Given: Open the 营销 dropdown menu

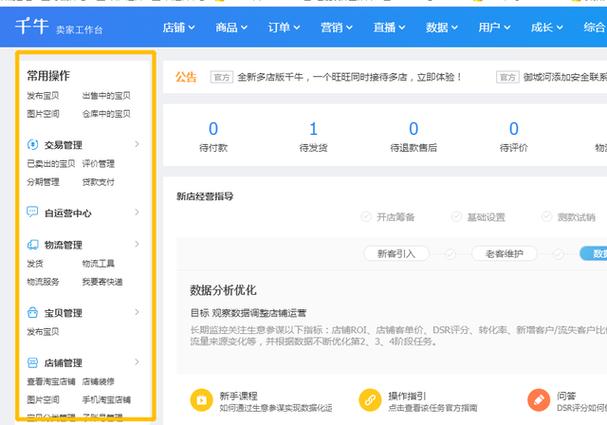Looking at the screenshot, I should 336,27.
